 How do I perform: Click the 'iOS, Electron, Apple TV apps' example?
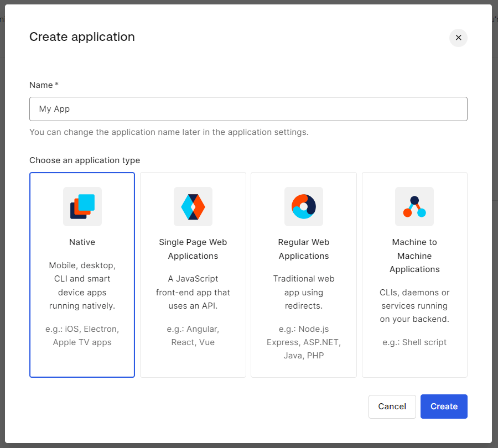82,336
